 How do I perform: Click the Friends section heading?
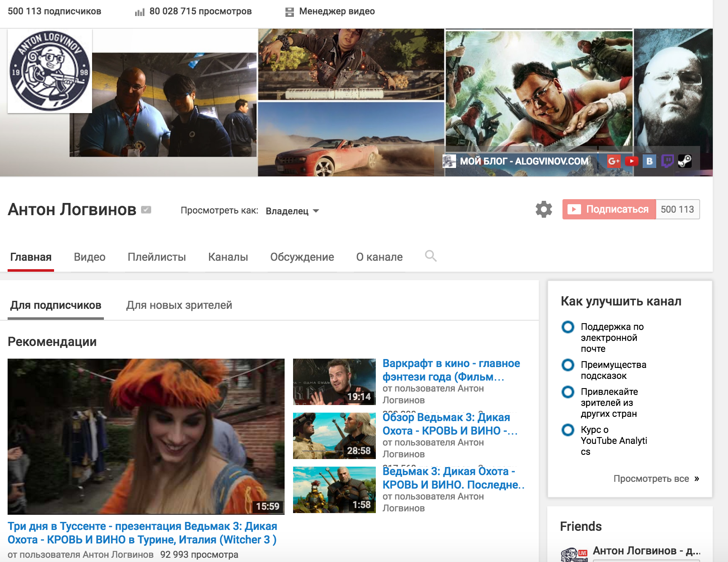(581, 526)
